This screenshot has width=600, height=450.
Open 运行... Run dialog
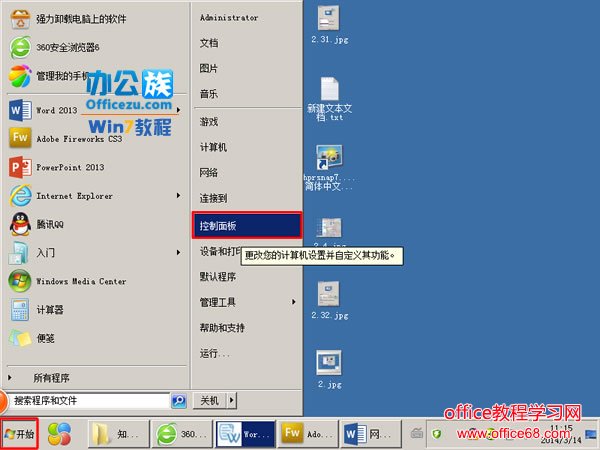click(214, 353)
